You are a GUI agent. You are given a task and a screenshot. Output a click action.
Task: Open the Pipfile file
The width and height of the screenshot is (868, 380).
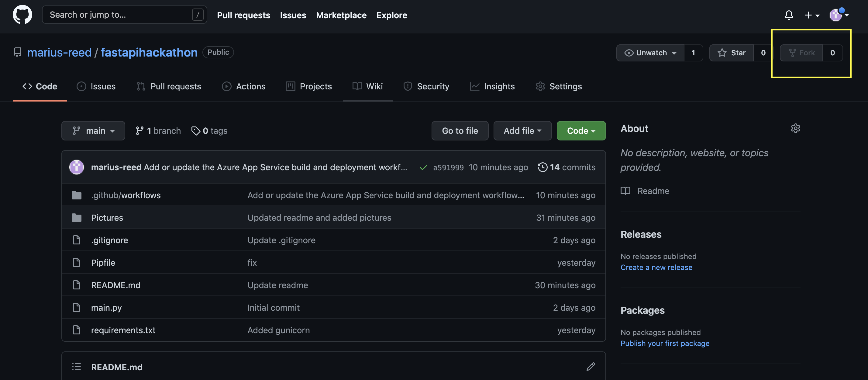pyautogui.click(x=103, y=263)
